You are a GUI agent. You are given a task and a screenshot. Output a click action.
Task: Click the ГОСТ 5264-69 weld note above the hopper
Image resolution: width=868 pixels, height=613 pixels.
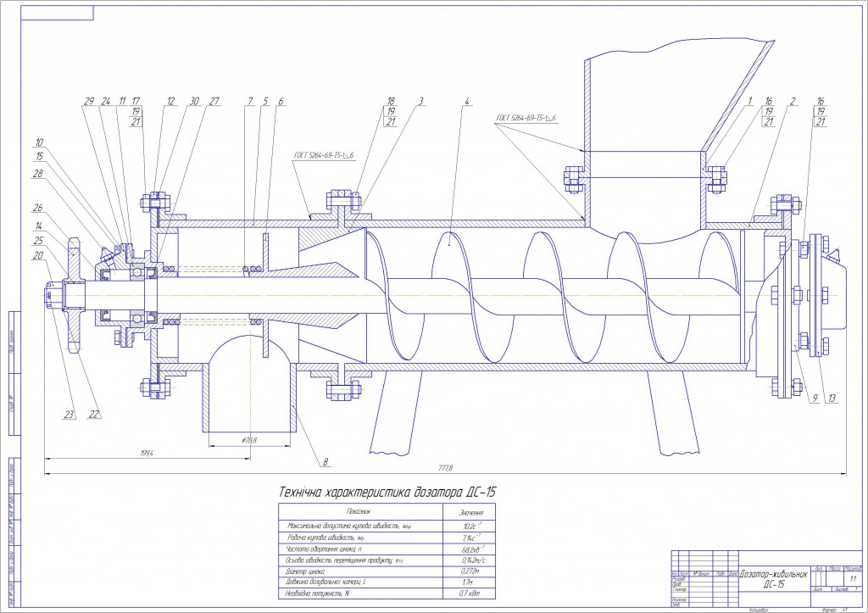(x=526, y=118)
